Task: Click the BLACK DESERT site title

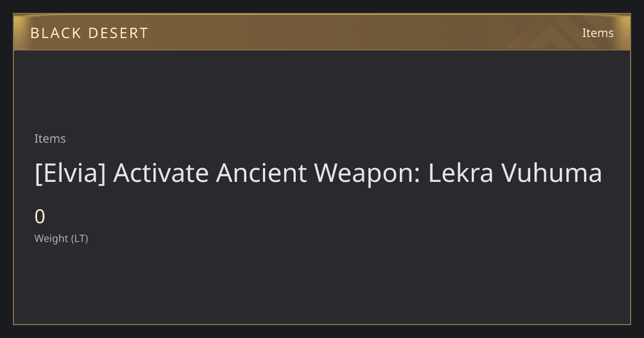Action: click(x=89, y=33)
